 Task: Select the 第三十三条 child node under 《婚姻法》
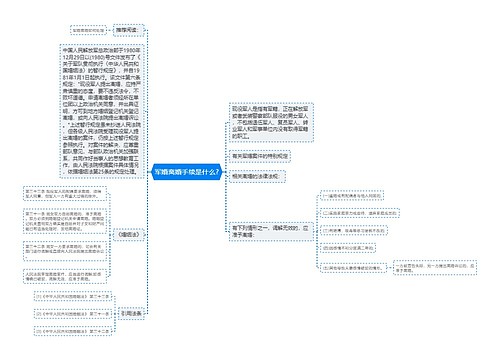[x=65, y=194]
